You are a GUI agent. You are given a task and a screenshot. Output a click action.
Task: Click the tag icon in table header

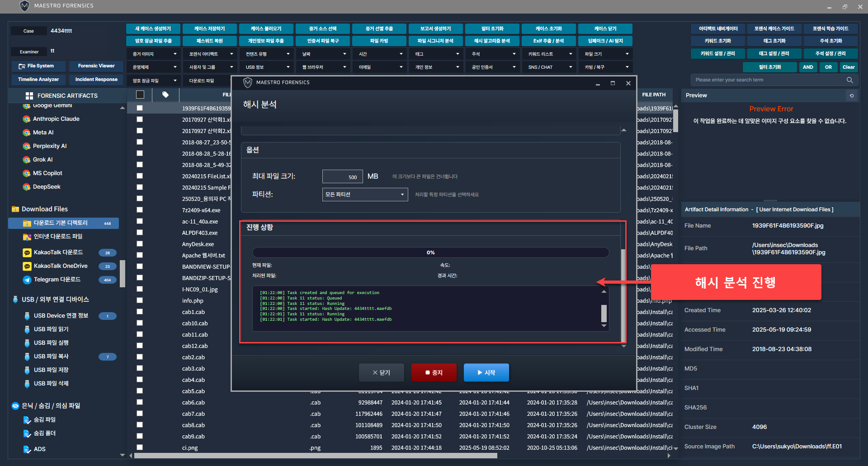click(x=165, y=95)
